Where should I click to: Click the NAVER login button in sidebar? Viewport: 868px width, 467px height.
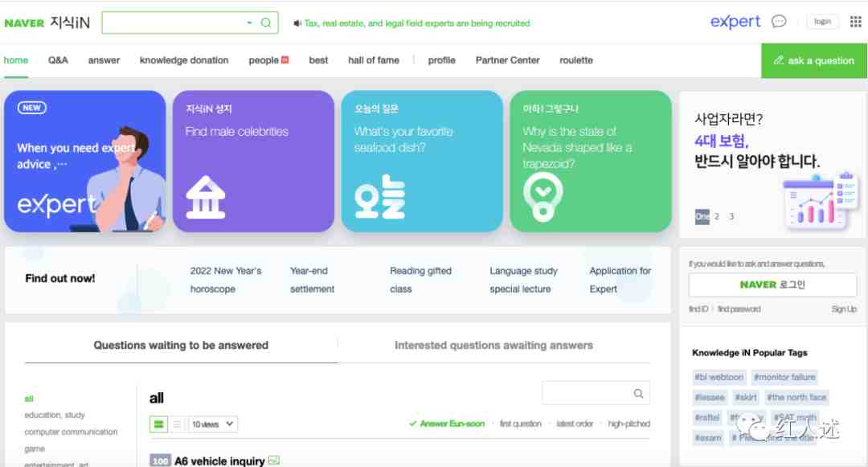point(772,285)
